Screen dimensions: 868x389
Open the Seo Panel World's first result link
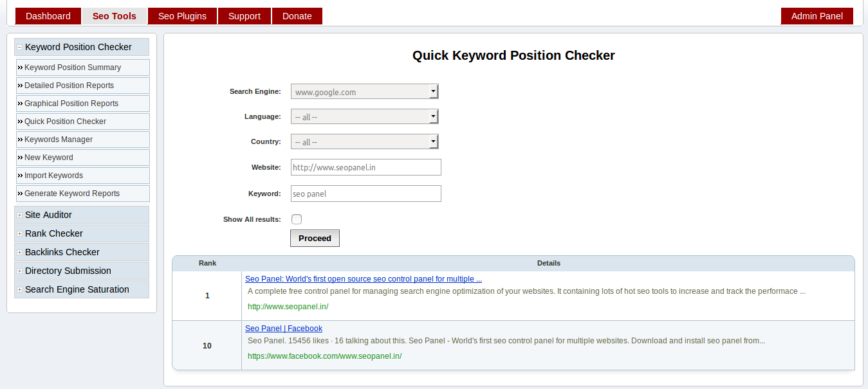[x=364, y=279]
